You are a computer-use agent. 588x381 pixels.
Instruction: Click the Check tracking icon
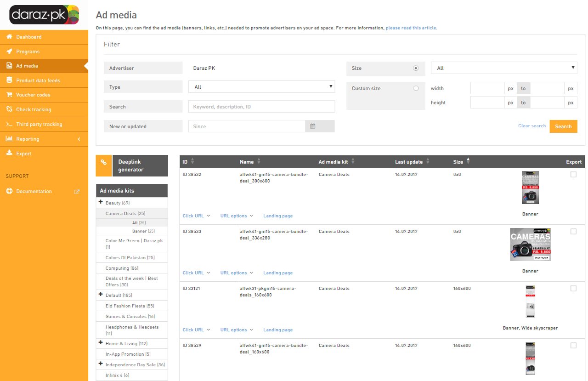pos(9,109)
